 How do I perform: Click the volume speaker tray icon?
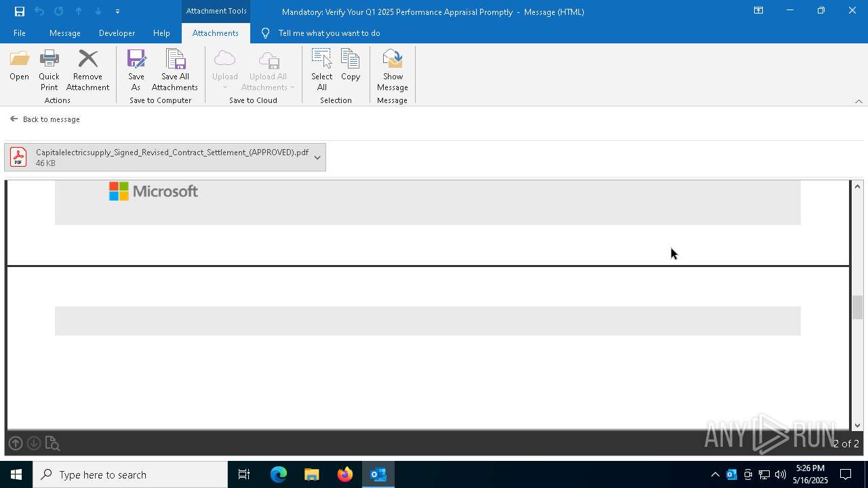781,474
